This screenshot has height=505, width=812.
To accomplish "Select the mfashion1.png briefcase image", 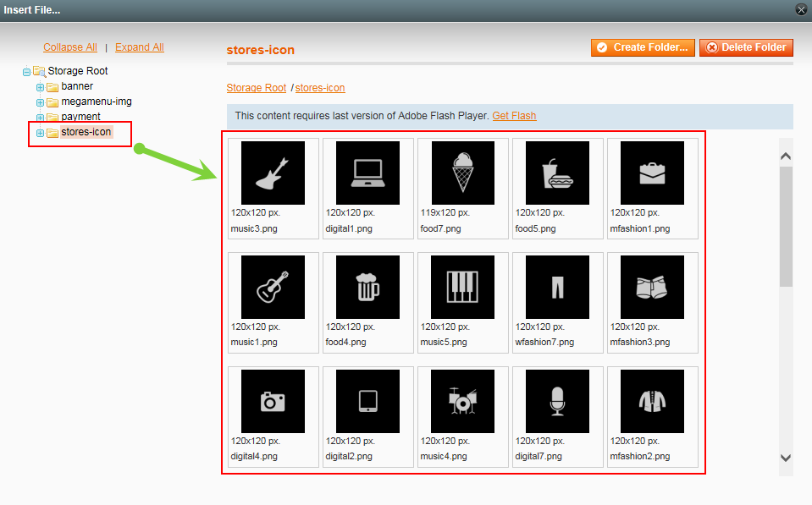I will pos(652,173).
